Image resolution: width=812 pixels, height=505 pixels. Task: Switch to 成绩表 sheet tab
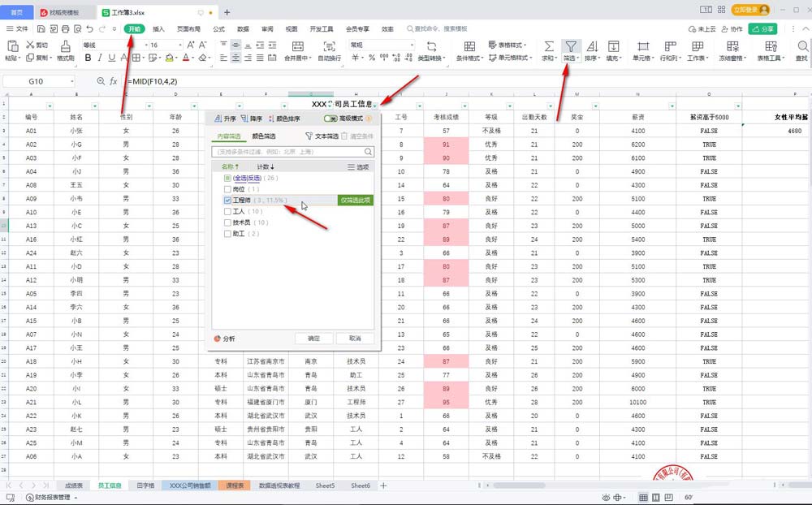pos(74,486)
